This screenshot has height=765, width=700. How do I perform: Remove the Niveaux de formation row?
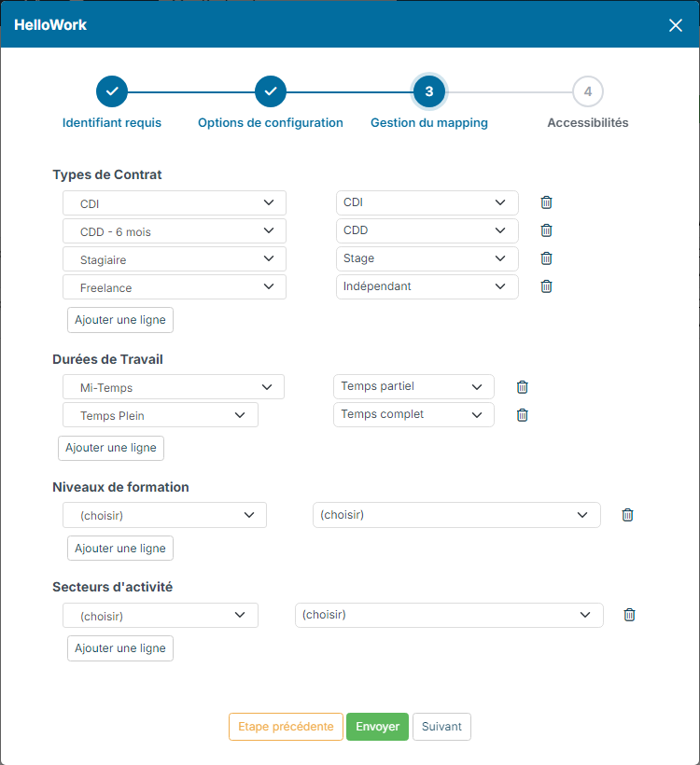click(x=628, y=515)
